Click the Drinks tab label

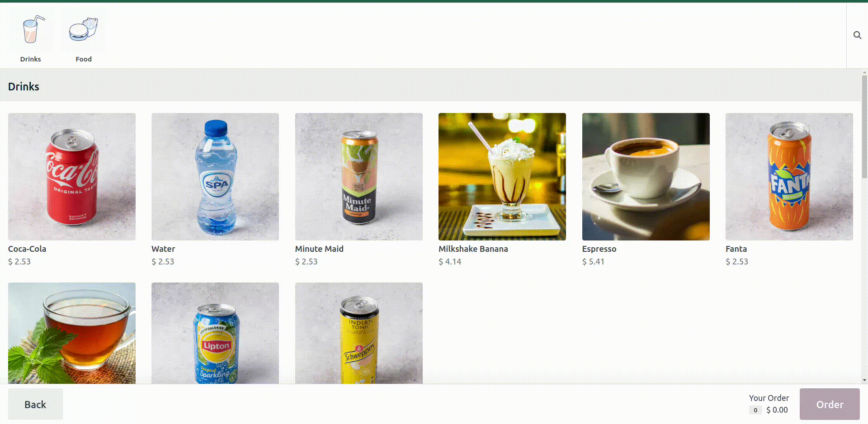[x=31, y=59]
